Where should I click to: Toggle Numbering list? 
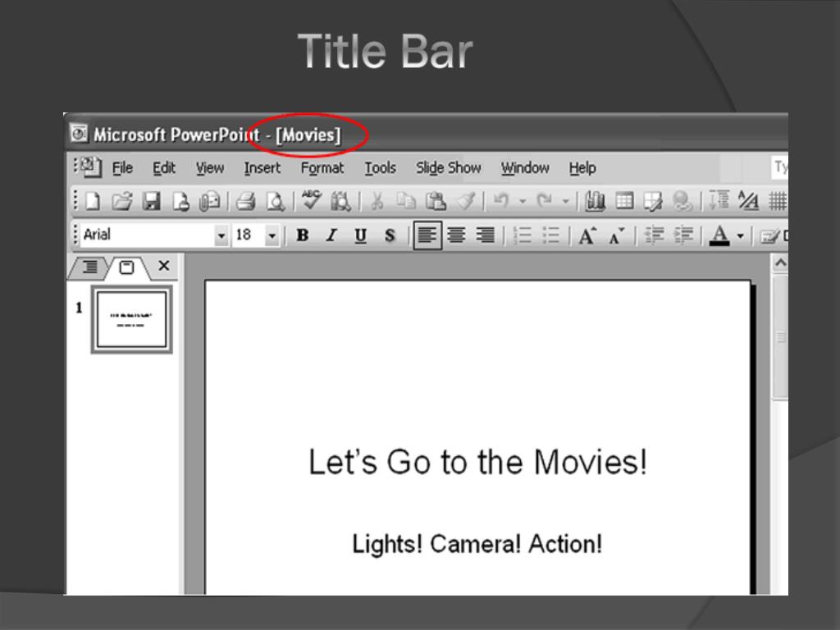523,235
